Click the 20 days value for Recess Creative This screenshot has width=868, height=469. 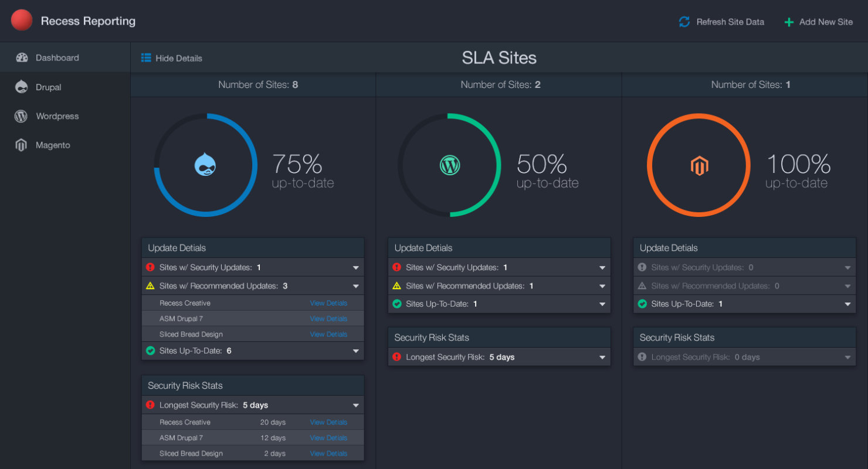click(273, 422)
